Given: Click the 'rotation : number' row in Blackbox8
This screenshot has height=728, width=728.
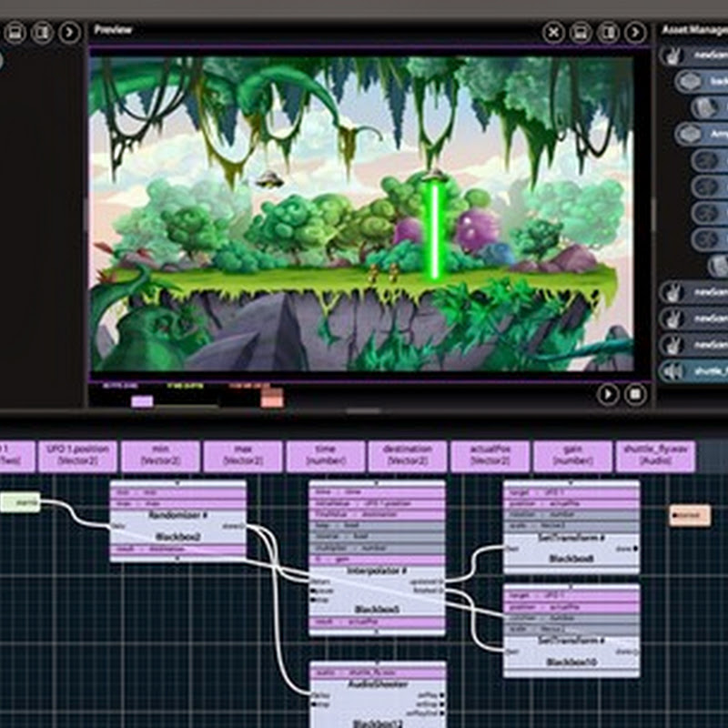Looking at the screenshot, I should point(571,514).
